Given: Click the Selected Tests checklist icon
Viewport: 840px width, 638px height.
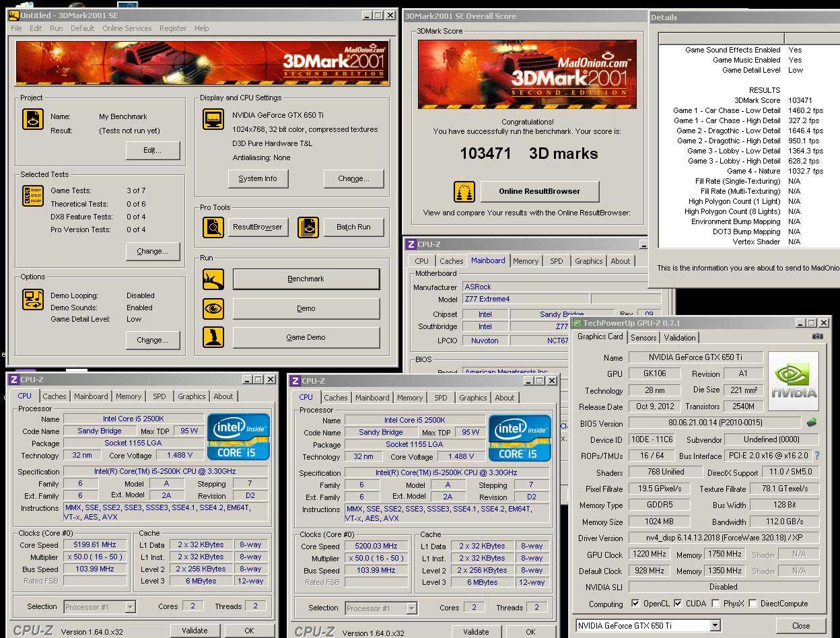Looking at the screenshot, I should (x=33, y=196).
